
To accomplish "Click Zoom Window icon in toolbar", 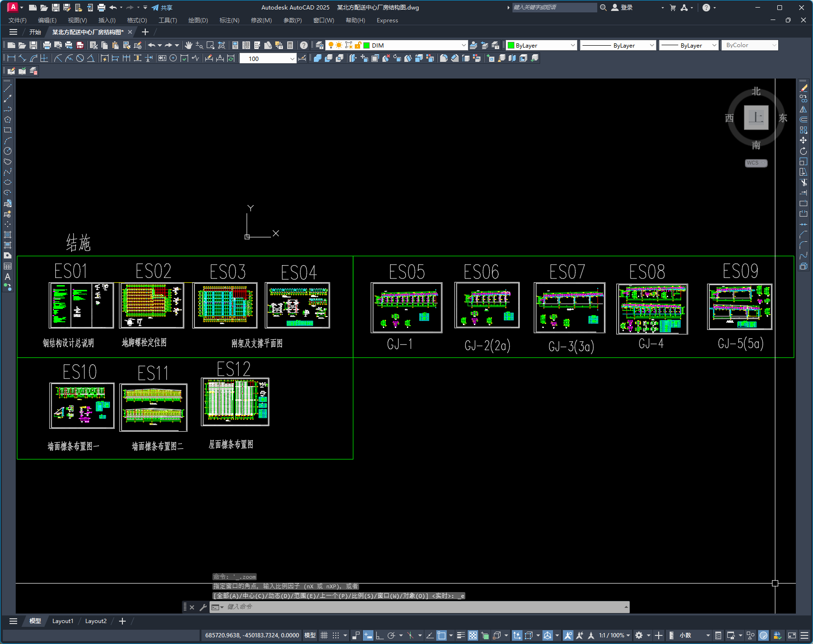I will point(211,45).
